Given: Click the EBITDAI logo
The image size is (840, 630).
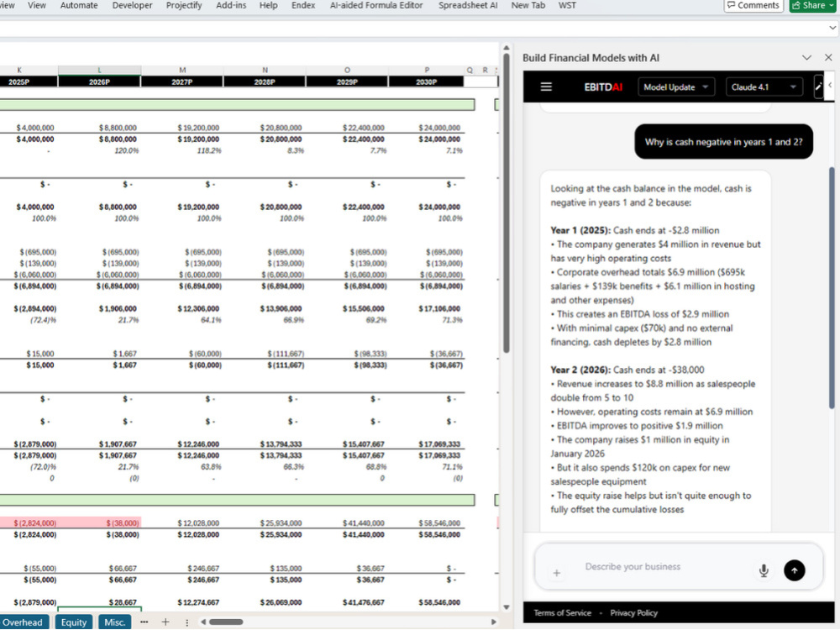Looking at the screenshot, I should pos(603,87).
